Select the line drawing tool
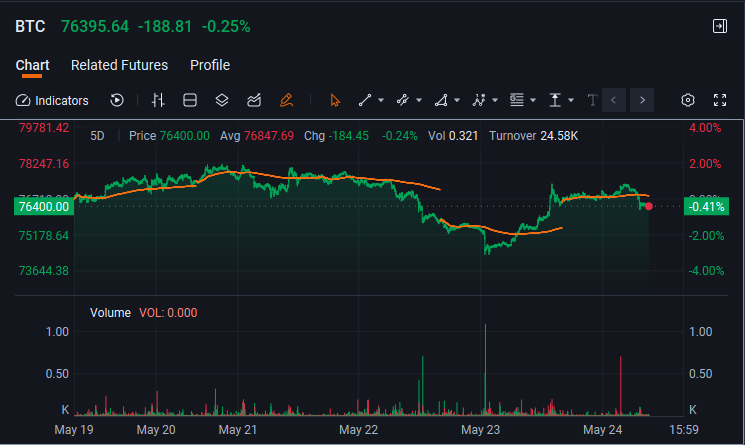The width and height of the screenshot is (745, 445). (365, 100)
